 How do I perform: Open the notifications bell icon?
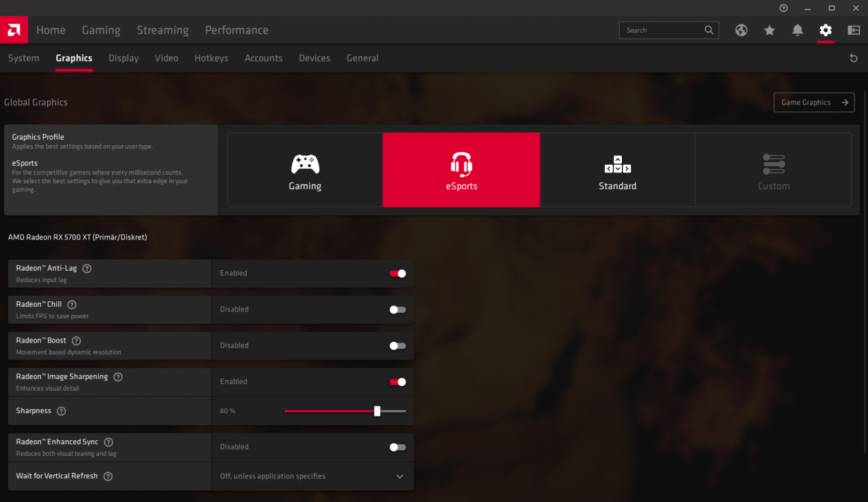click(x=797, y=30)
